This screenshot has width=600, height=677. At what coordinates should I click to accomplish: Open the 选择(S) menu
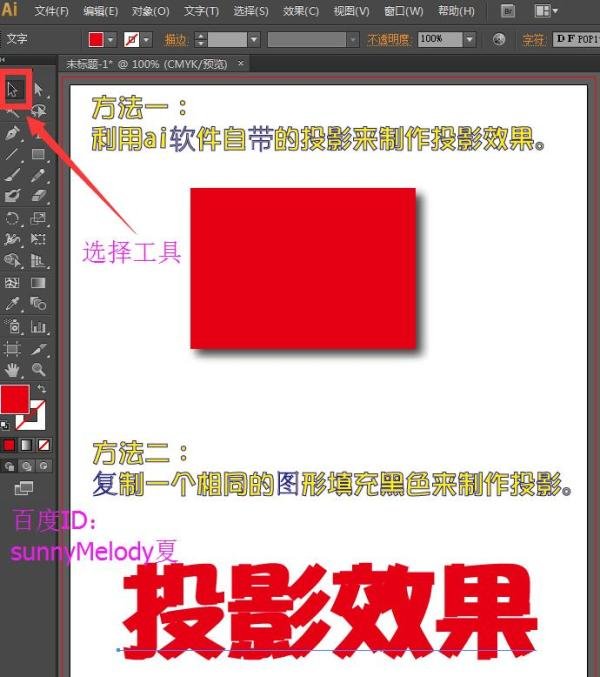pos(251,11)
